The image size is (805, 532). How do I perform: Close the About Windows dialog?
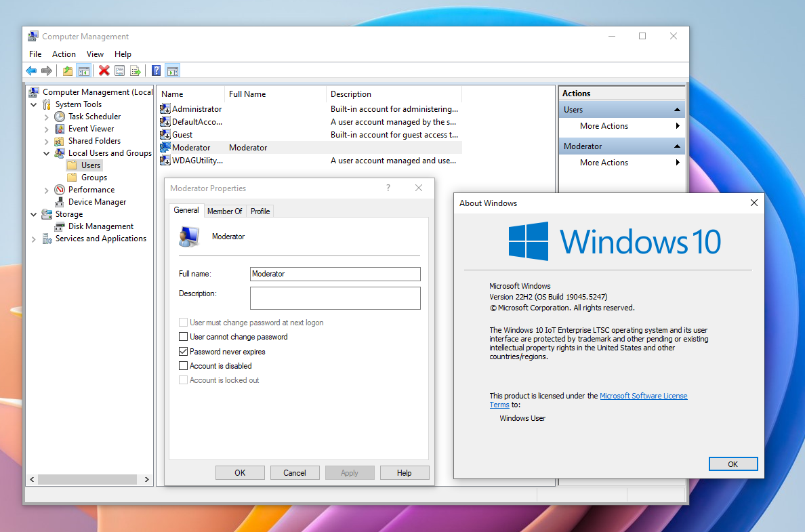[x=754, y=203]
